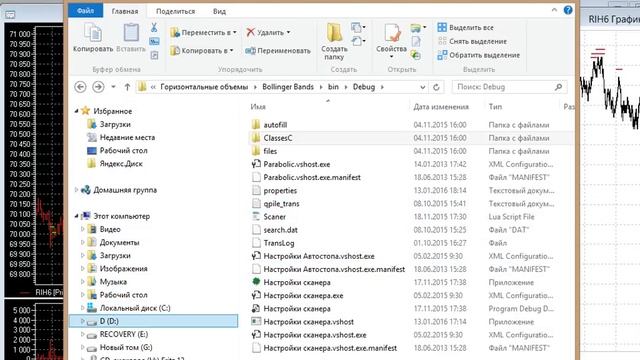Open address bar history dropdown
640x360 pixels.
422,87
